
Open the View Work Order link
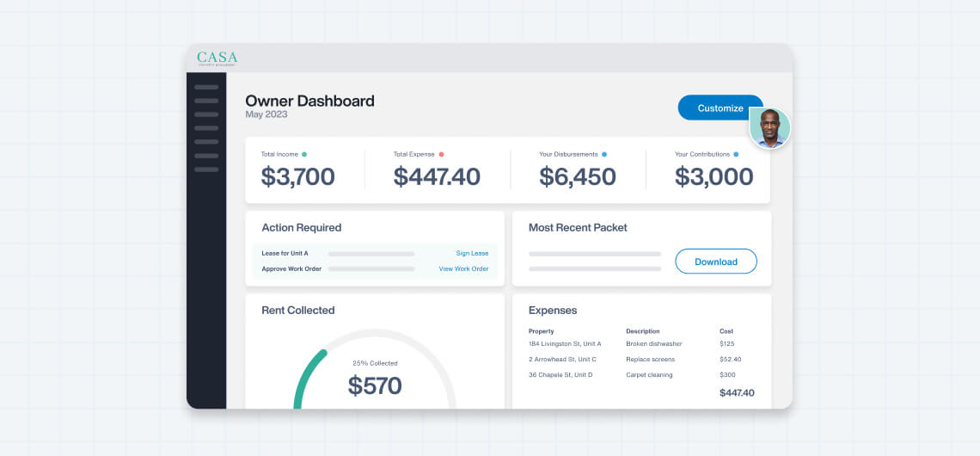tap(463, 269)
